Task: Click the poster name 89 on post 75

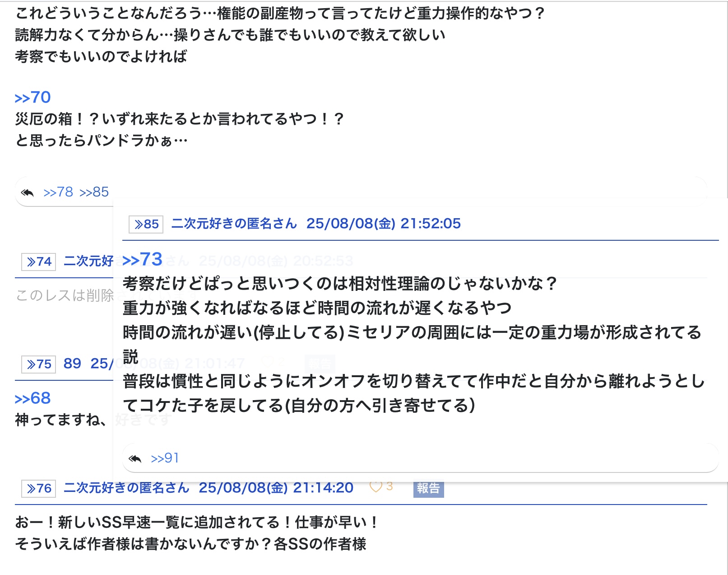Action: coord(72,364)
